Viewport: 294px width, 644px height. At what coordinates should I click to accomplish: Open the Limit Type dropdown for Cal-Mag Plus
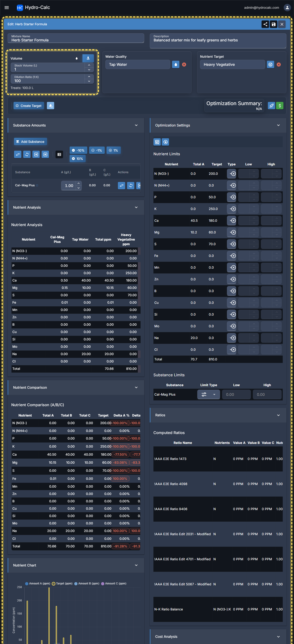tap(209, 394)
